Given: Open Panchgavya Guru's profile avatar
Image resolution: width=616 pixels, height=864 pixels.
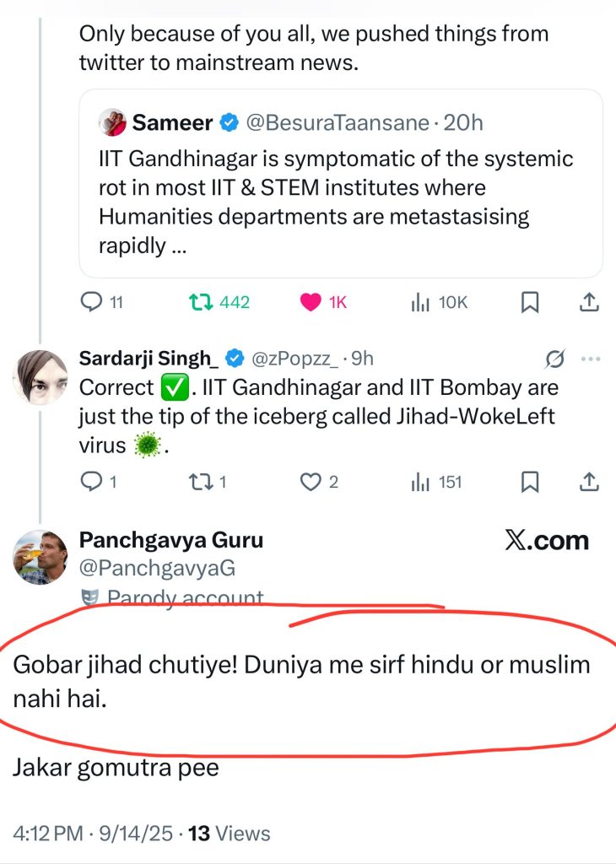Looking at the screenshot, I should click(40, 557).
